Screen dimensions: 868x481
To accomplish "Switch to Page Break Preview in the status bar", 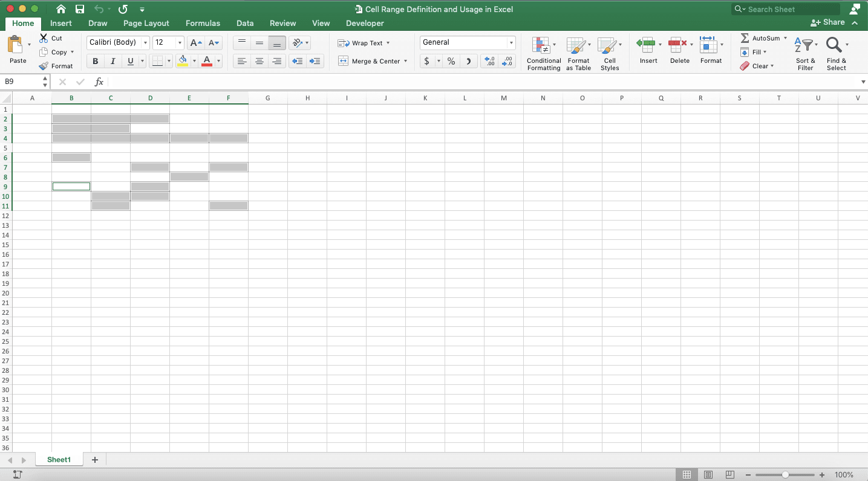I will pyautogui.click(x=730, y=475).
